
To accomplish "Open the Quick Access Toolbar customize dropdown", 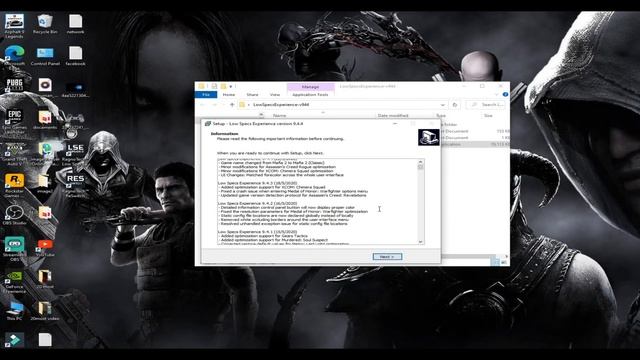I will 231,87.
